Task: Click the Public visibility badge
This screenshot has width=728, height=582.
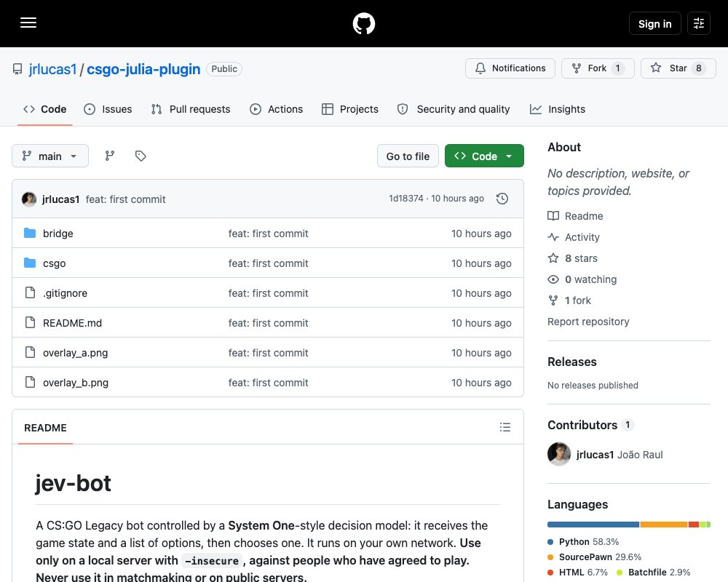Action: 224,68
